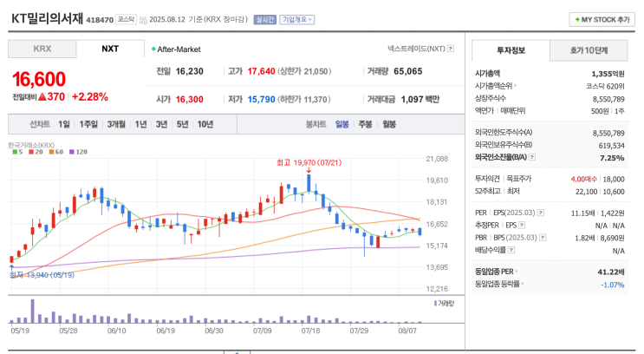
Task: Click the purple 거래량 volume legend marker
Action: (x=435, y=304)
